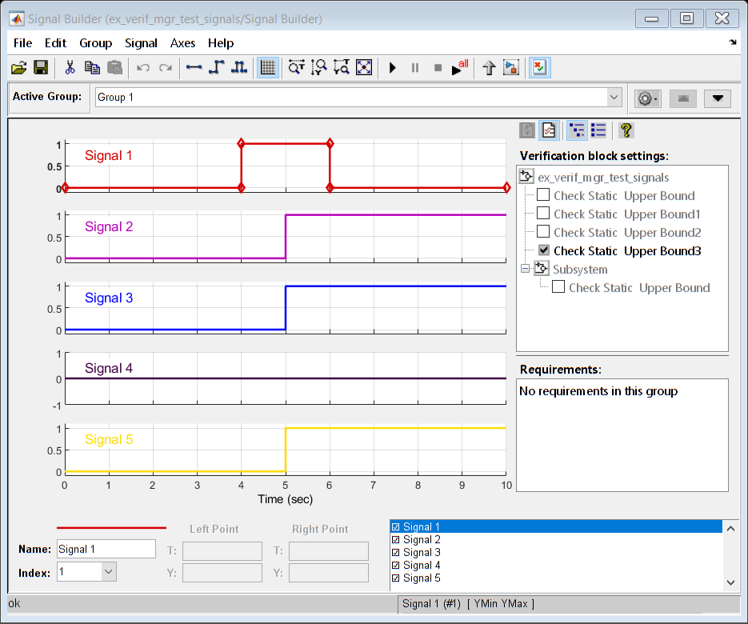The height and width of the screenshot is (624, 748).
Task: Click the Open file folder icon
Action: tap(19, 68)
